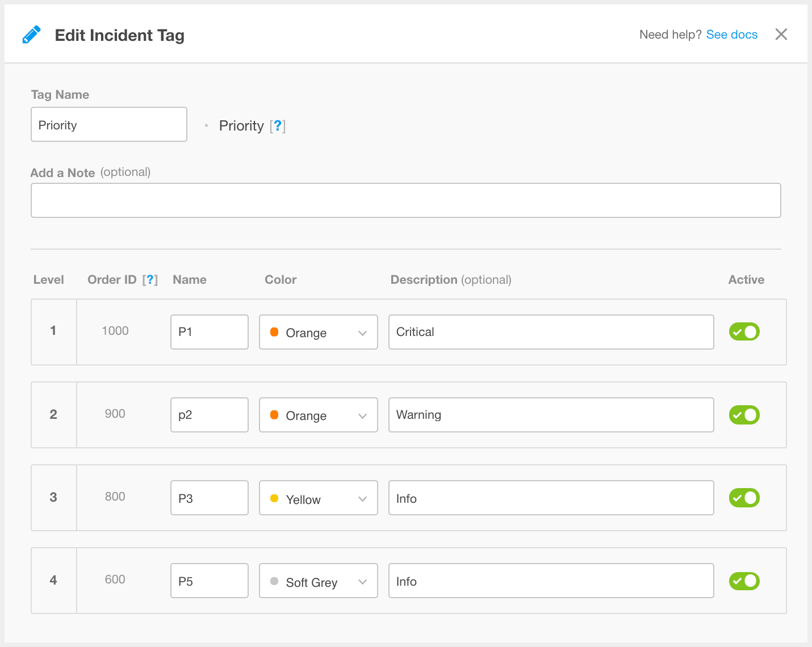Toggle the Active switch for P1

(x=744, y=332)
